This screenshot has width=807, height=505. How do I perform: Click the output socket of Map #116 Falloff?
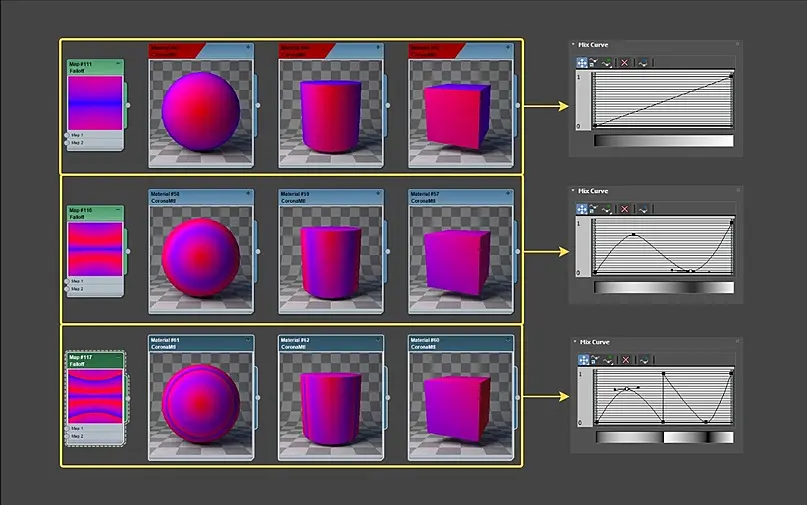128,251
